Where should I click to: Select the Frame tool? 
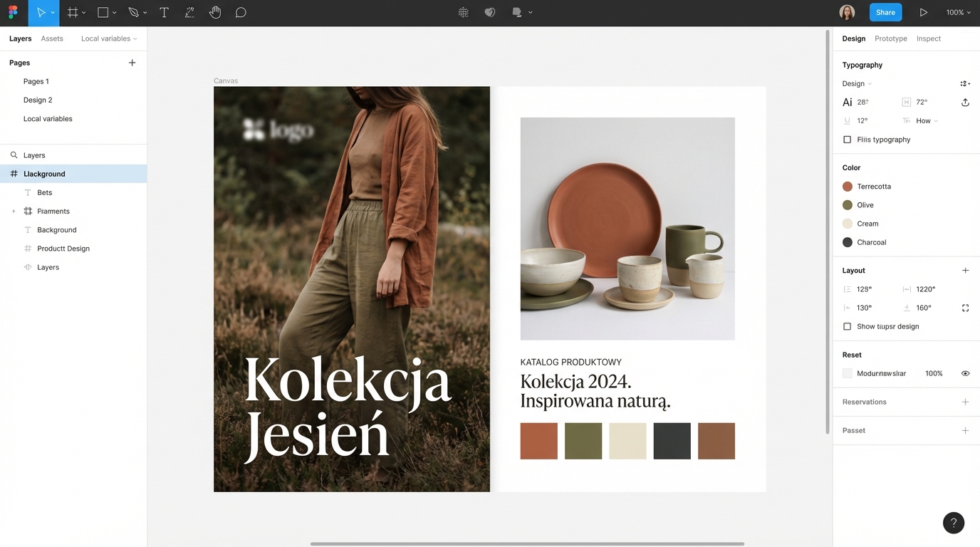tap(72, 12)
